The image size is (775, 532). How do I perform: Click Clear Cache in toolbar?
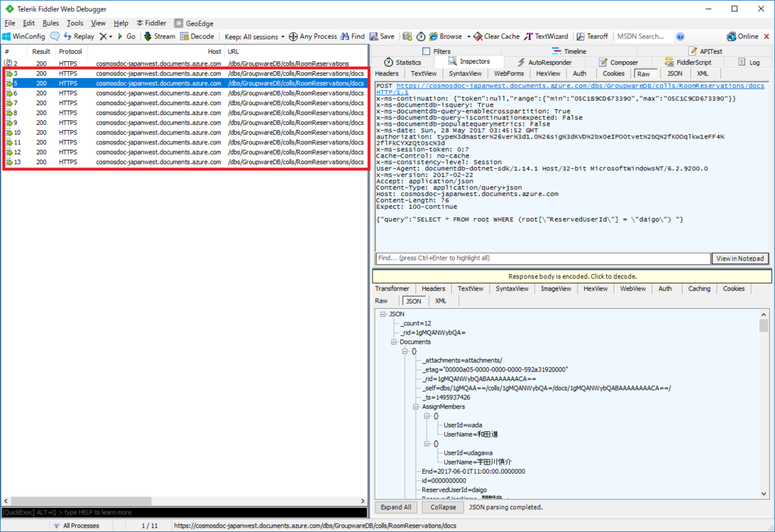pos(496,36)
